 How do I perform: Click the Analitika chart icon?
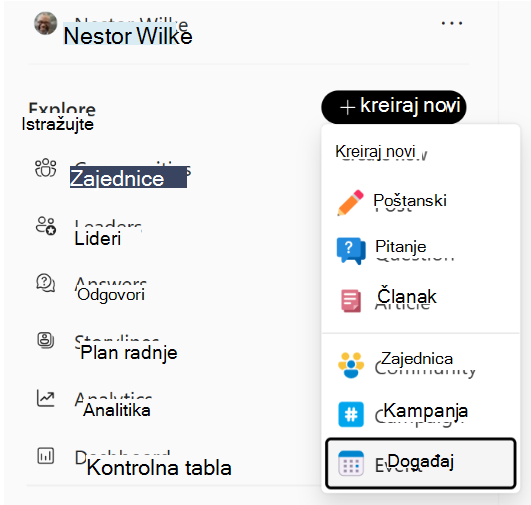(x=46, y=398)
